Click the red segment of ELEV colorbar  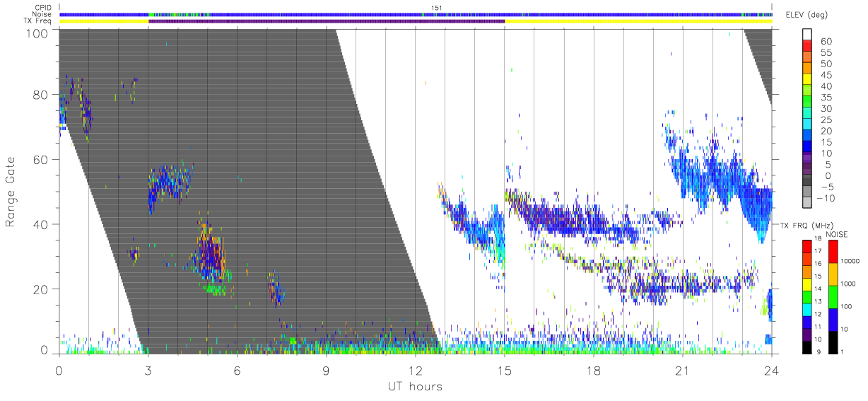click(808, 46)
